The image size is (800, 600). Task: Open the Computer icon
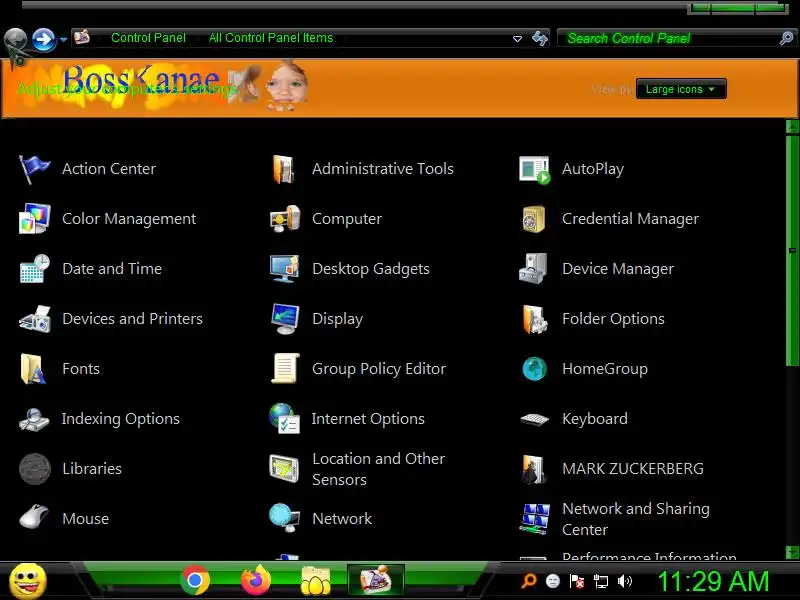[285, 219]
